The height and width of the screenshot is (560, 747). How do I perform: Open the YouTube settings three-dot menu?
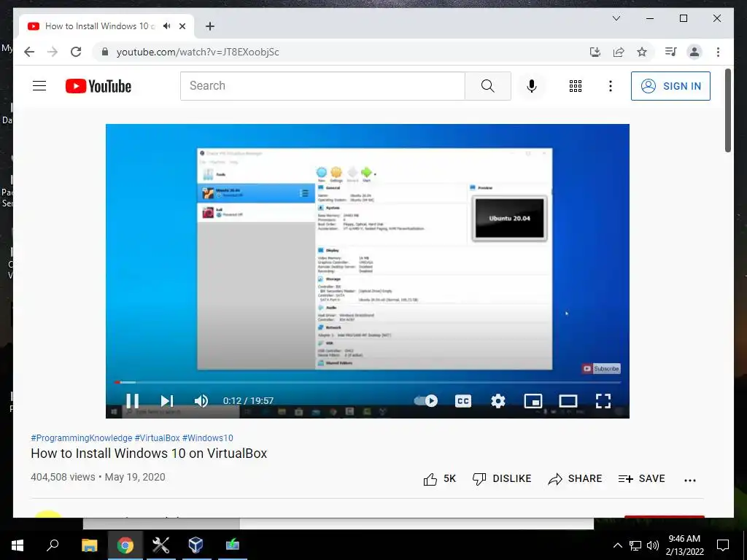[x=611, y=86]
